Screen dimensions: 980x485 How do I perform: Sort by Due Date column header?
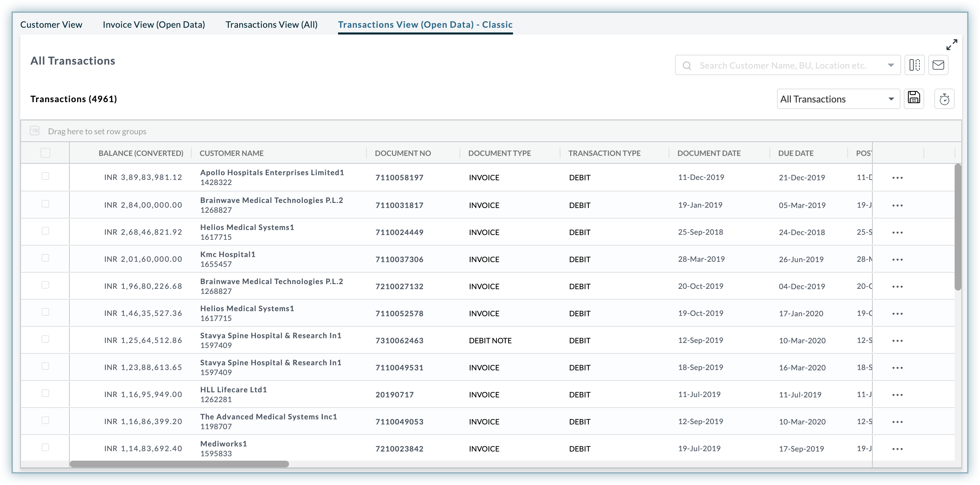796,153
